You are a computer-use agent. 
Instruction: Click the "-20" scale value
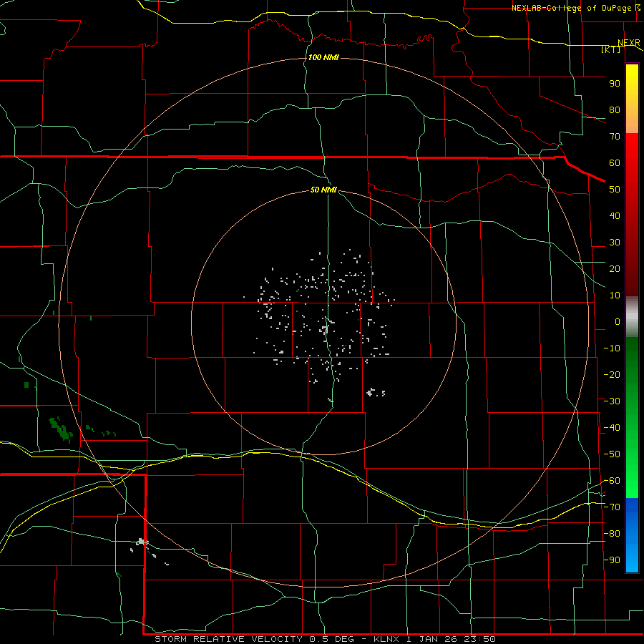pyautogui.click(x=612, y=374)
